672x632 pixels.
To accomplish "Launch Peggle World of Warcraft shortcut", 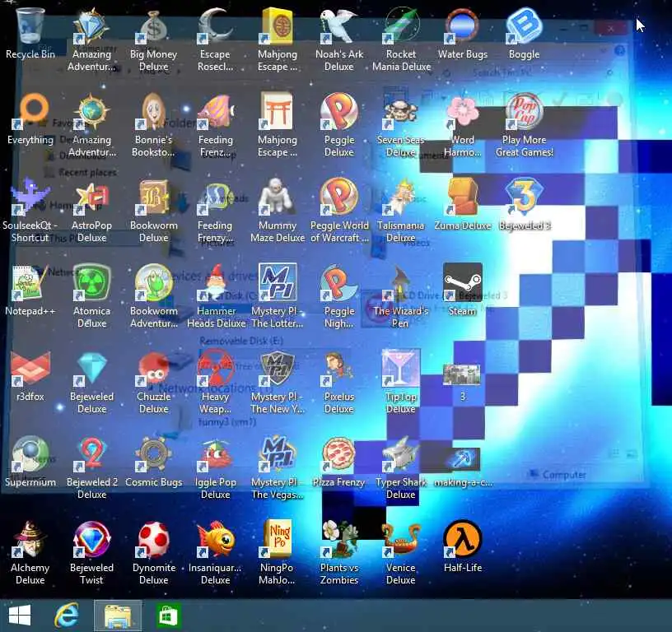I will (338, 197).
